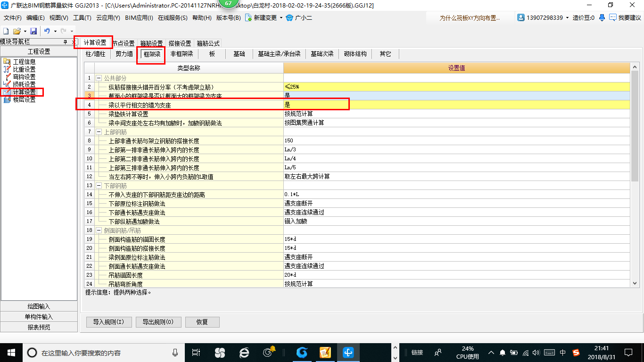Select the 柱/墙柱 component tab
The width and height of the screenshot is (644, 362).
pos(95,54)
